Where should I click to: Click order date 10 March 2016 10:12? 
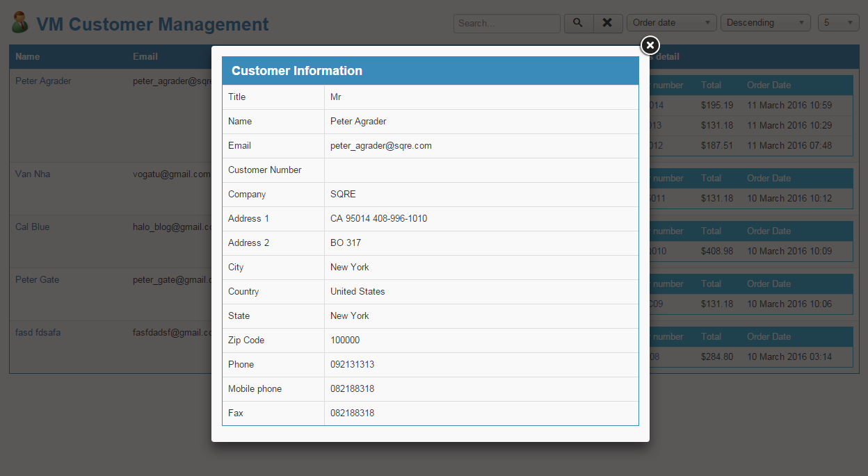point(789,198)
